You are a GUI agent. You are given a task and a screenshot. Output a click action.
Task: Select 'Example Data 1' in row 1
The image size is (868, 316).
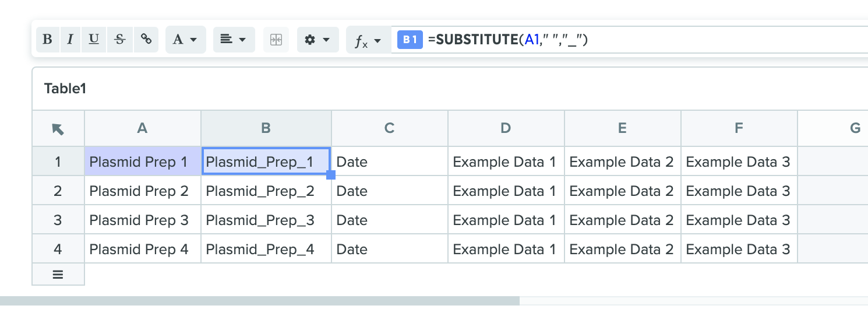(x=506, y=161)
